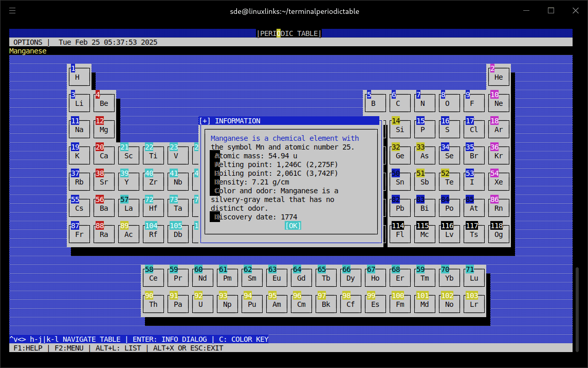The image size is (588, 368).
Task: Close the dialog via [+] marker
Action: pyautogui.click(x=205, y=121)
